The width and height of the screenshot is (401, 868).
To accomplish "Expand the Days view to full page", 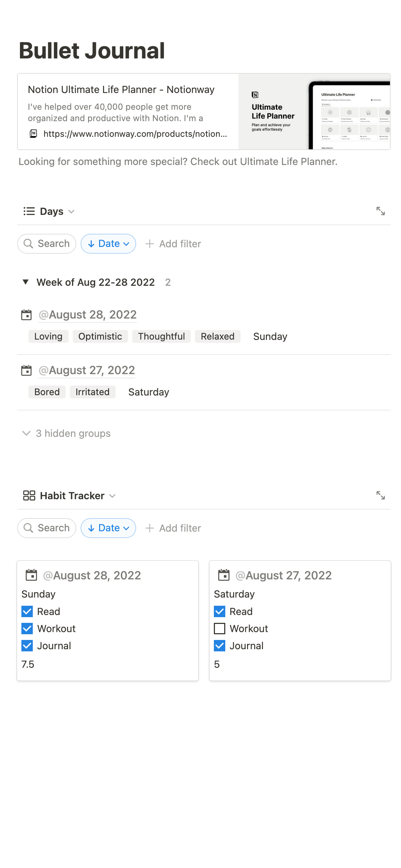I will [x=380, y=211].
